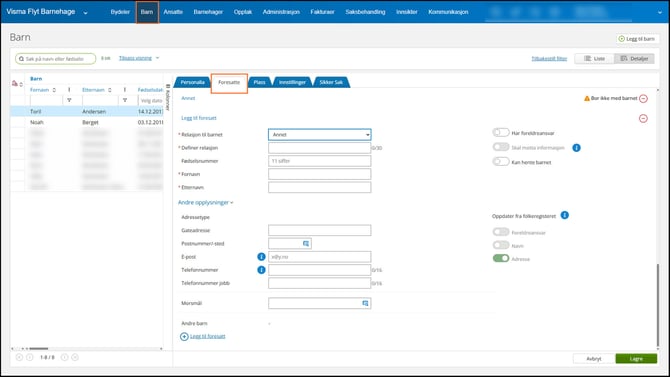This screenshot has height=377, width=670.
Task: Toggle 'Har foreldreansvar' switch
Action: click(x=501, y=133)
